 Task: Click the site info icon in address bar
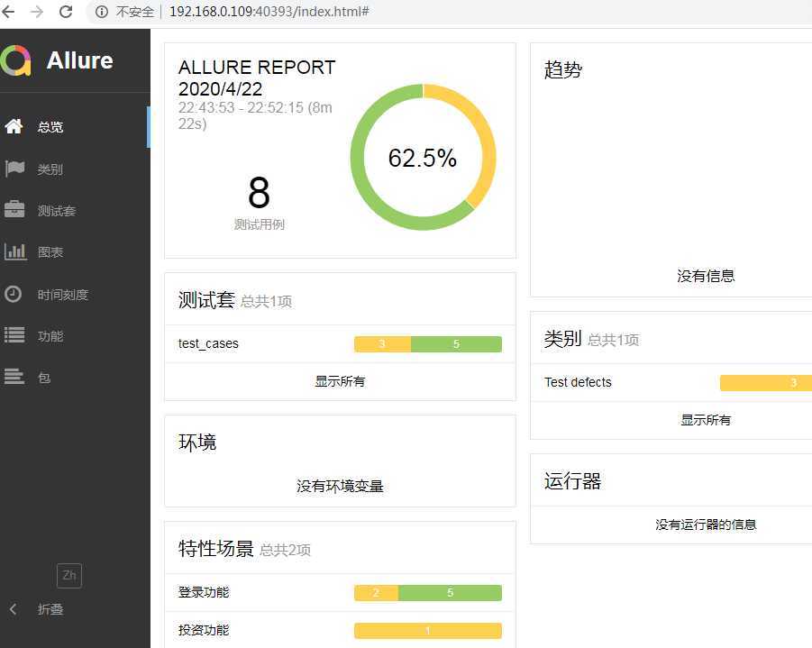[x=102, y=12]
